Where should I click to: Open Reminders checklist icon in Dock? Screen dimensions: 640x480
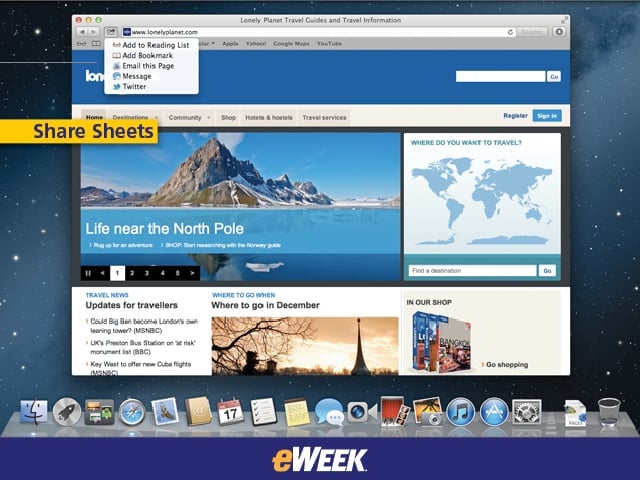coord(263,411)
